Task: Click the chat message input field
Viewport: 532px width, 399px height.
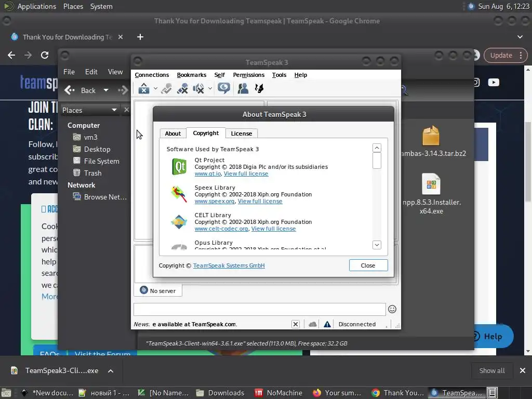Action: tap(260, 309)
